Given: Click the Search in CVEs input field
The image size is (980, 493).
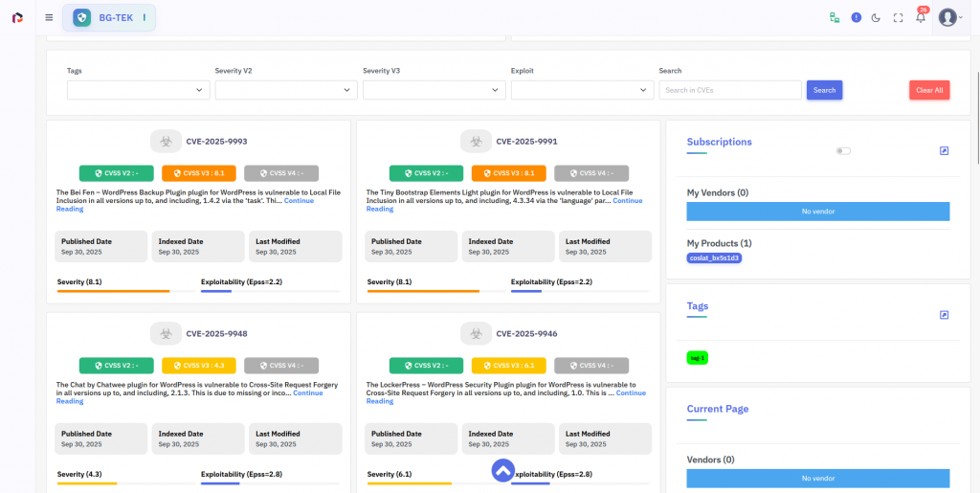Looking at the screenshot, I should pyautogui.click(x=729, y=90).
